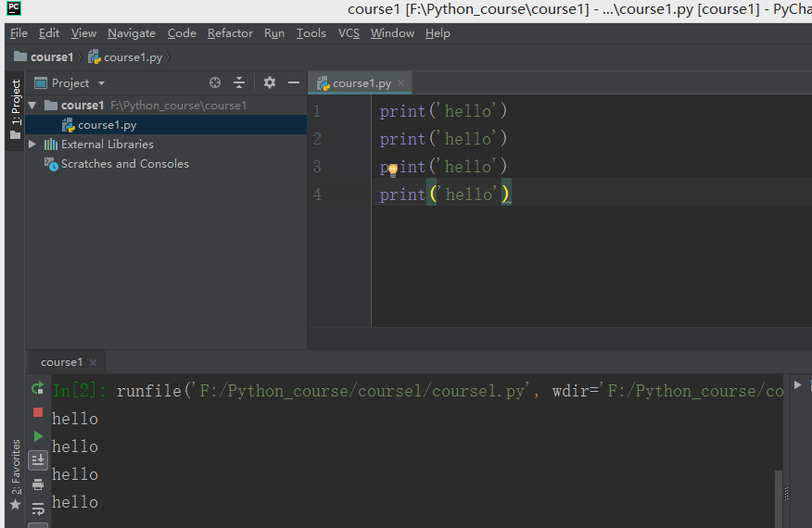Select course1.py in the project tree
This screenshot has width=812, height=528.
(x=166, y=125)
